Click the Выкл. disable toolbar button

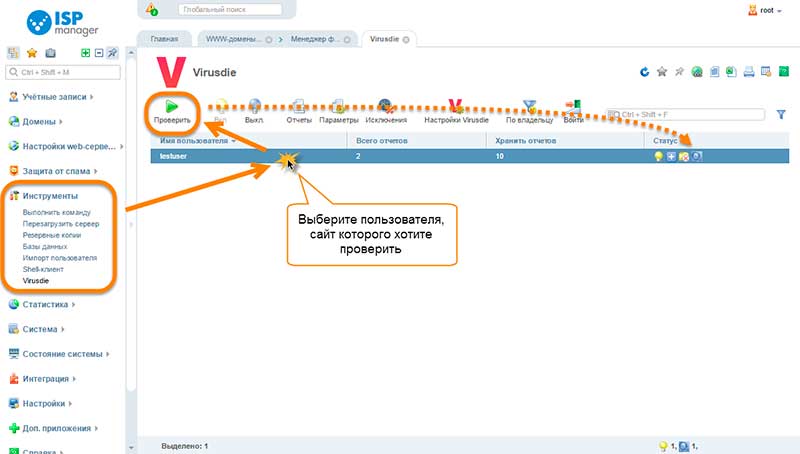point(254,107)
